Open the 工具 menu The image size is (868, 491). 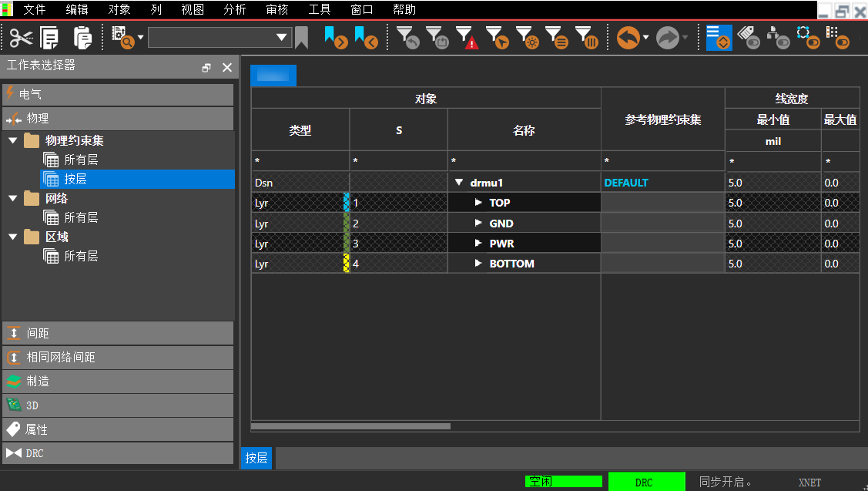[x=320, y=9]
